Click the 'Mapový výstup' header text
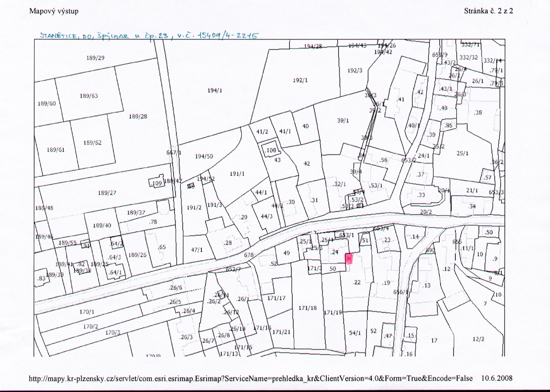This screenshot has height=392, width=550. point(54,11)
